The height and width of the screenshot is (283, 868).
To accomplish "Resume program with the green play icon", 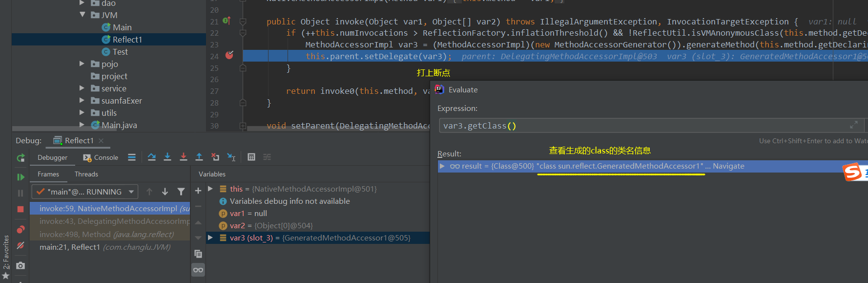I will 21,177.
